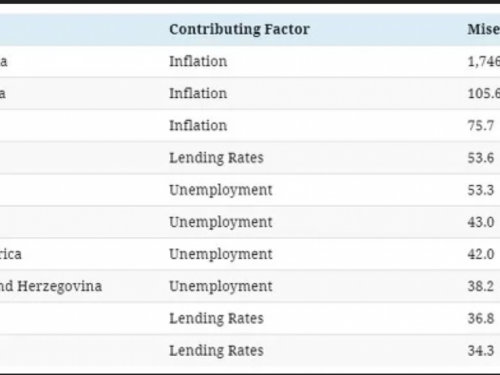The height and width of the screenshot is (375, 500).
Task: Click Lending Rates in the 36.8 row
Action: (x=216, y=318)
